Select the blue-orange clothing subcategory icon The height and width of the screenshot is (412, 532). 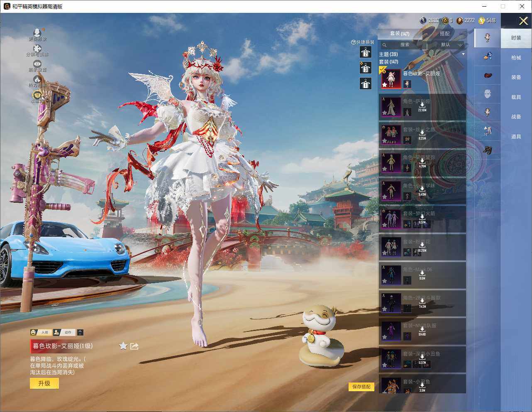[x=488, y=56]
